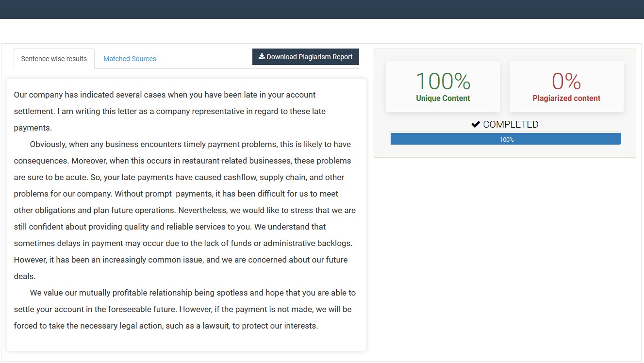
Task: Select the sentence beginning "I am writing this letter"
Action: [191, 111]
